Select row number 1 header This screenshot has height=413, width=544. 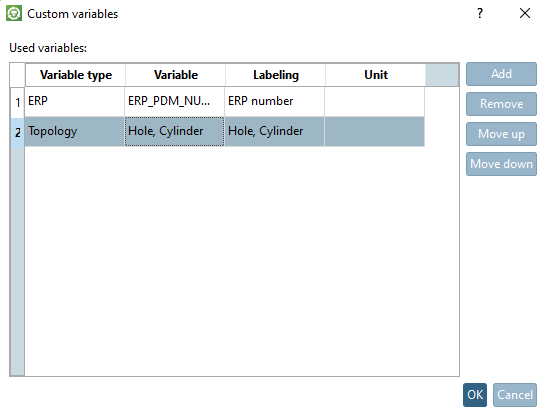pyautogui.click(x=17, y=102)
